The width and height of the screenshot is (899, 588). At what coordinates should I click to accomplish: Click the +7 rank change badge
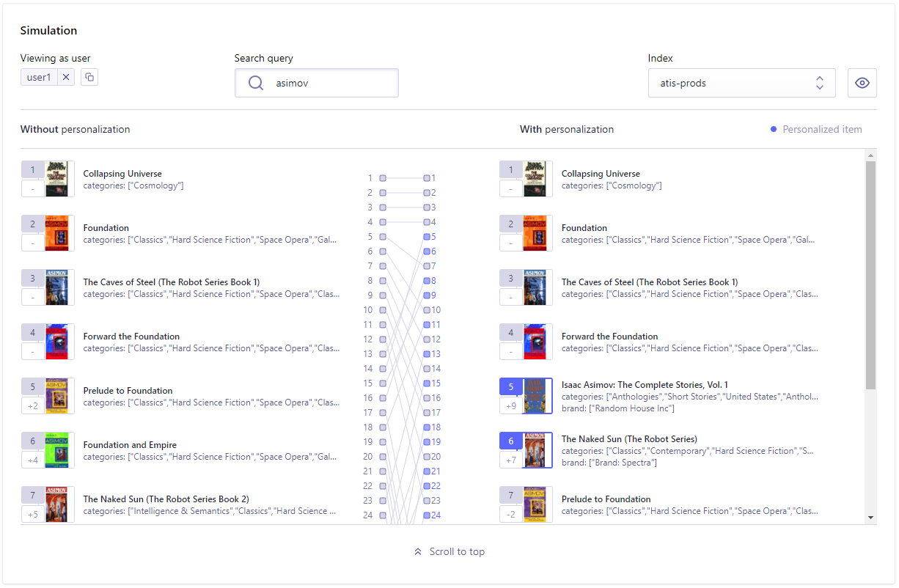pos(511,460)
